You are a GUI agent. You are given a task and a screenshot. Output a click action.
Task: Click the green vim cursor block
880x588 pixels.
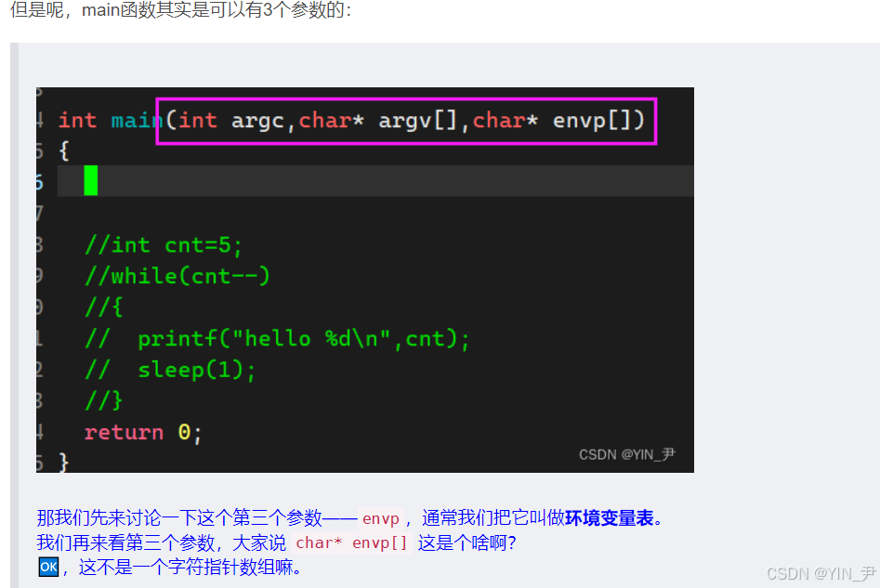(90, 180)
